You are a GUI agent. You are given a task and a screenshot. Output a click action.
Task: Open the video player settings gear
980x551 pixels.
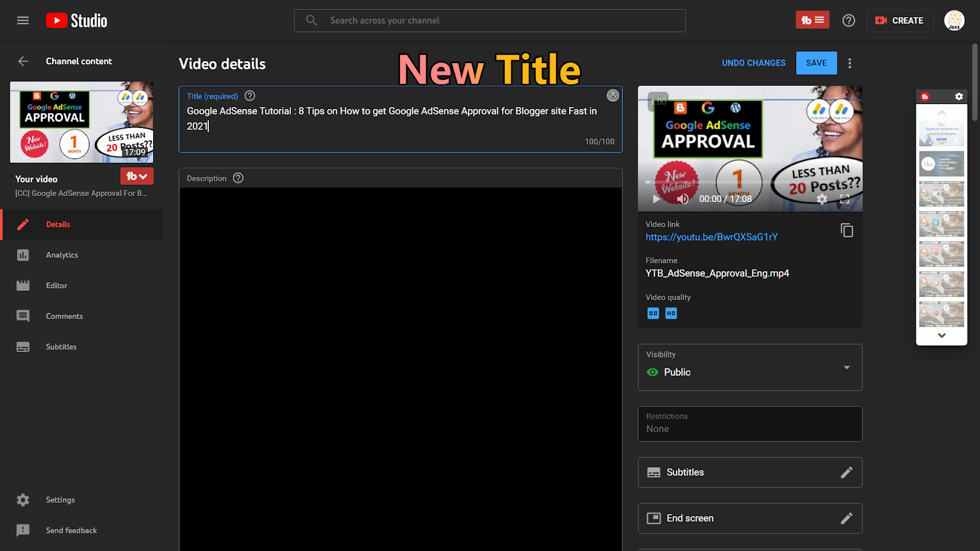coord(822,199)
